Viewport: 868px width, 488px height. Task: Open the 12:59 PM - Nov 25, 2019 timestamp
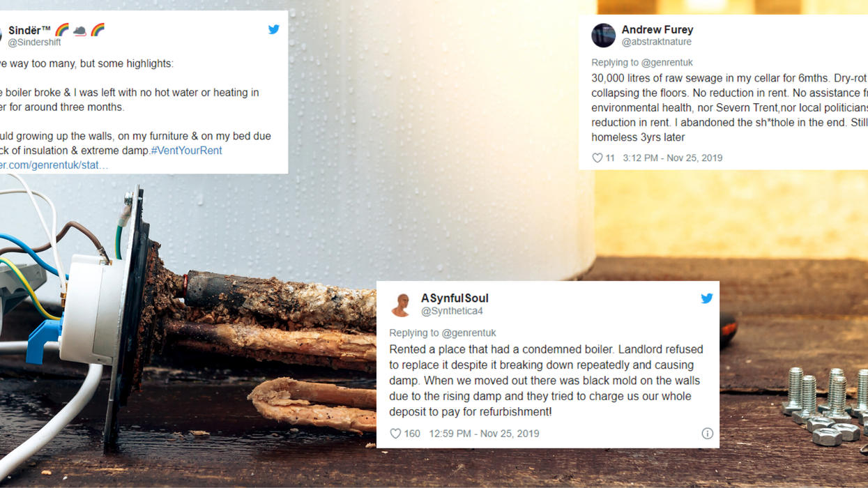pos(484,434)
